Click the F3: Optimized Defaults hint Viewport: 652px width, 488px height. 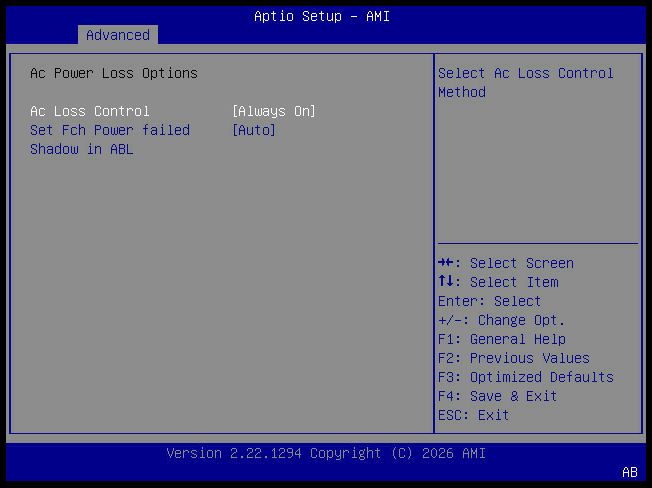click(526, 377)
